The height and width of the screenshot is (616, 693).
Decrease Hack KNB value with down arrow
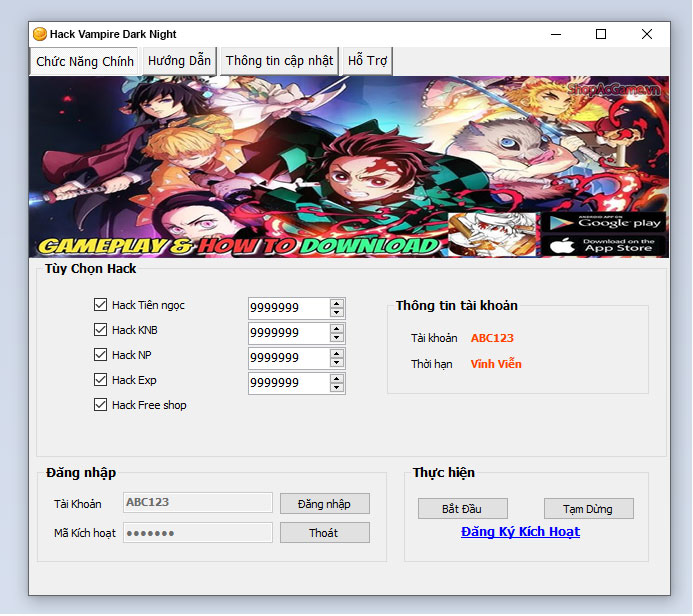337,338
